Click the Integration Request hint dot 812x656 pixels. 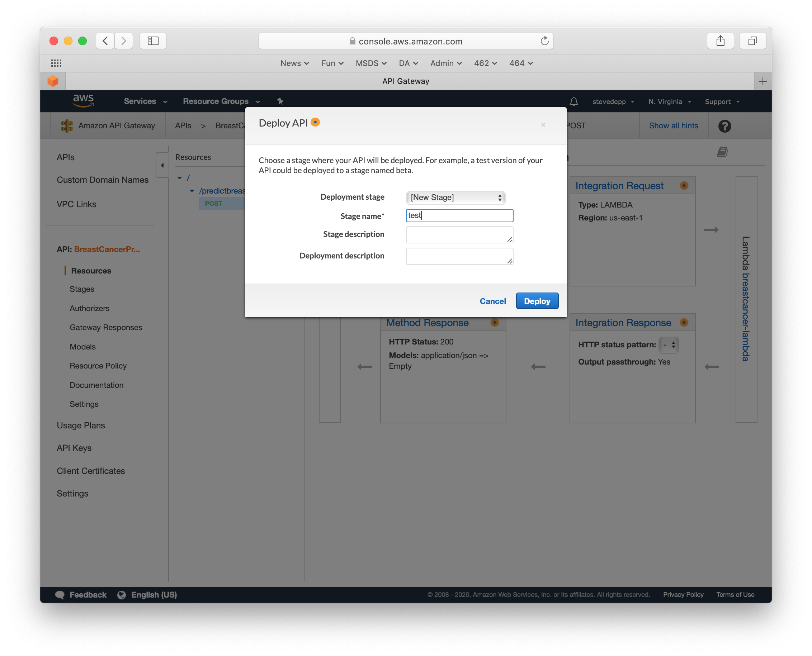(x=684, y=186)
